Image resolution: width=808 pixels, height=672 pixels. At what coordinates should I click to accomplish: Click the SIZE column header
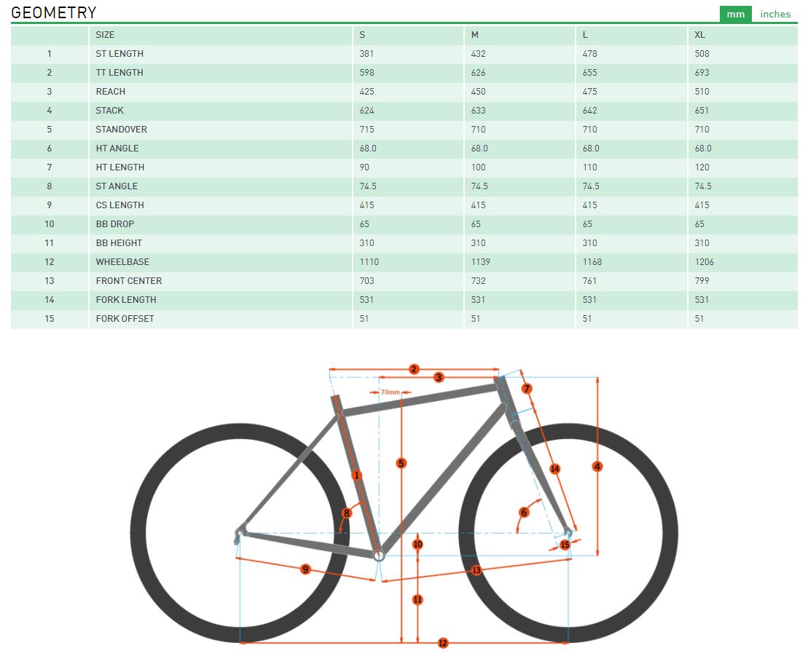[x=105, y=34]
